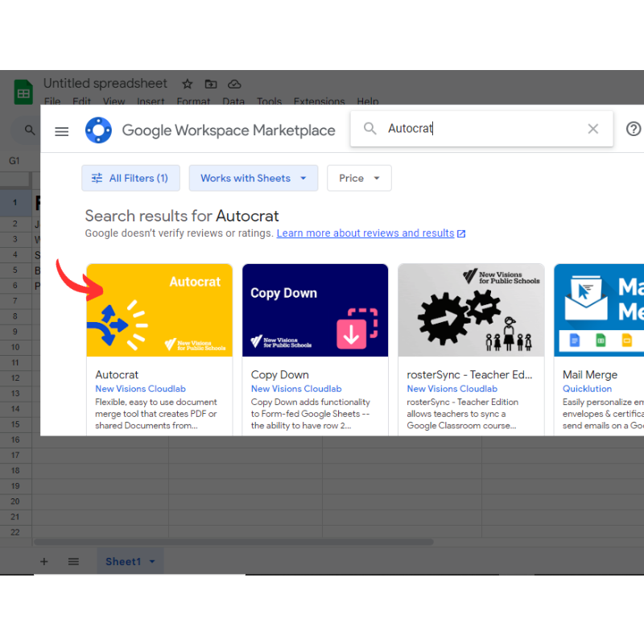Viewport: 644px width, 644px height.
Task: Open the Format menu
Action: pyautogui.click(x=193, y=101)
